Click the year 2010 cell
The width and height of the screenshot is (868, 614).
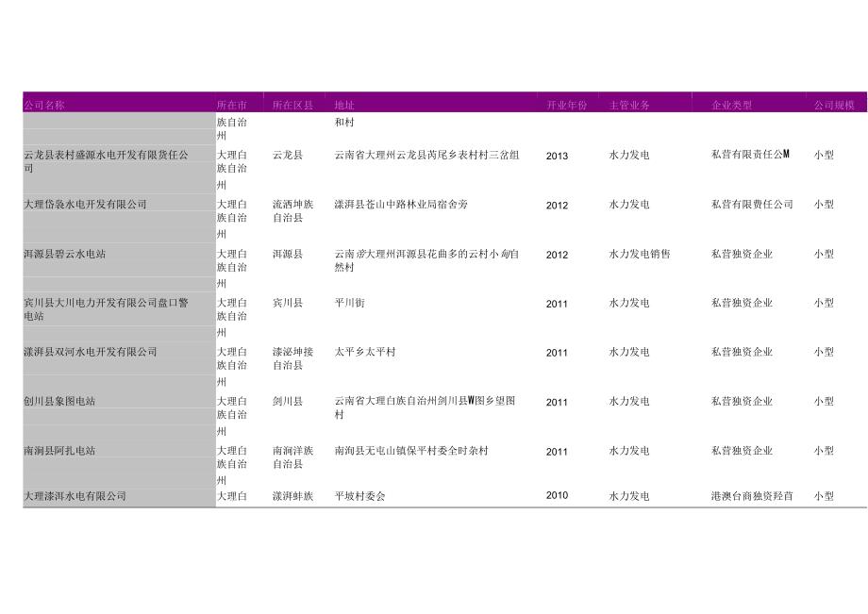click(x=557, y=495)
